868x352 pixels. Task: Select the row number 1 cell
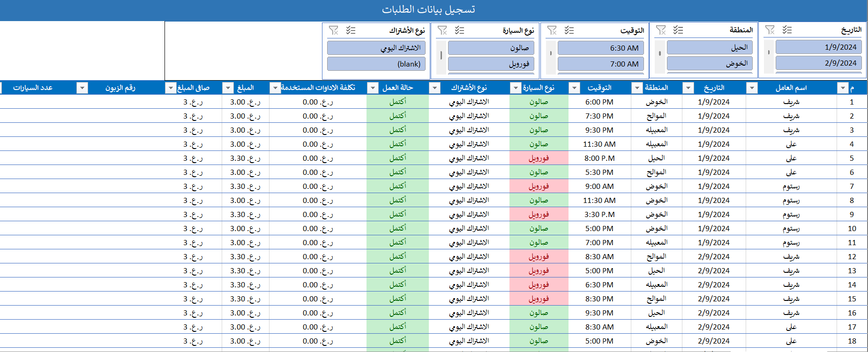tap(852, 102)
